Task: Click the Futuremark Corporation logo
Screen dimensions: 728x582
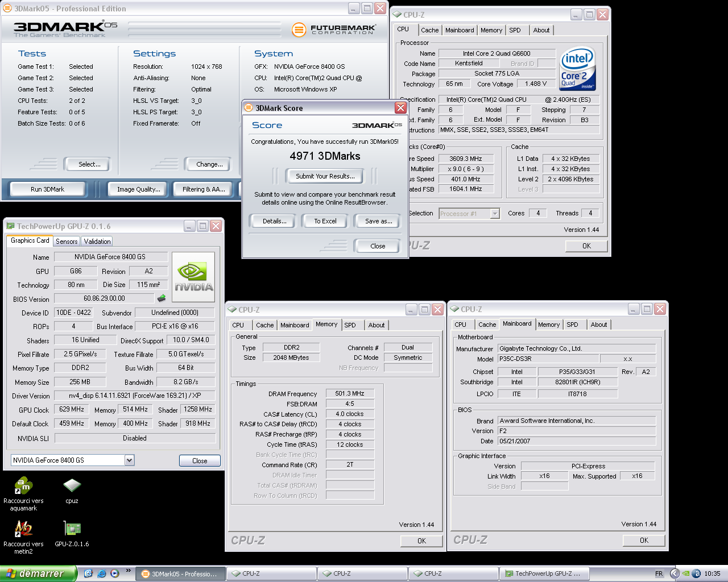Action: (x=334, y=30)
